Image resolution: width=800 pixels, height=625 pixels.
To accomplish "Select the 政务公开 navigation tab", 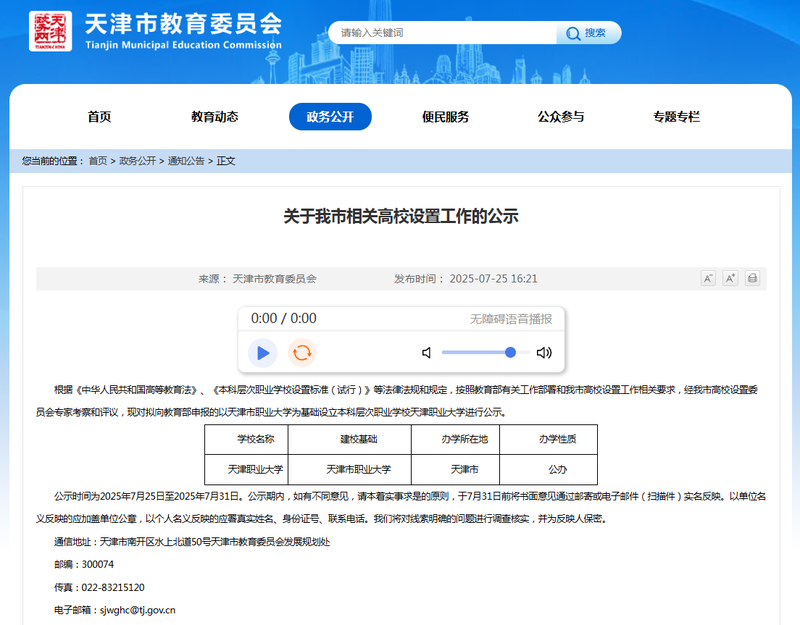I will (330, 117).
